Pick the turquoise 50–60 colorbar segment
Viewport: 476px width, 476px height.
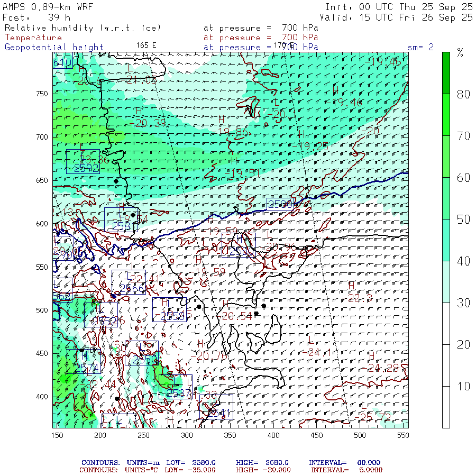[x=446, y=198]
